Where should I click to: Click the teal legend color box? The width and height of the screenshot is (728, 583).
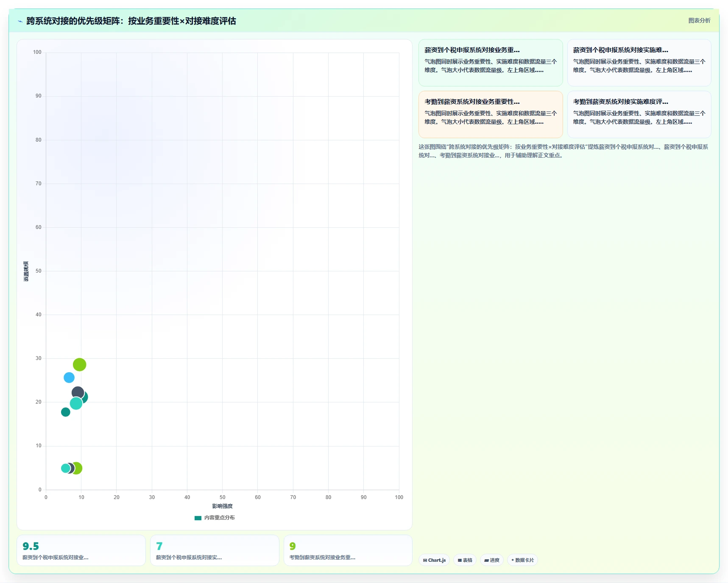pyautogui.click(x=198, y=518)
